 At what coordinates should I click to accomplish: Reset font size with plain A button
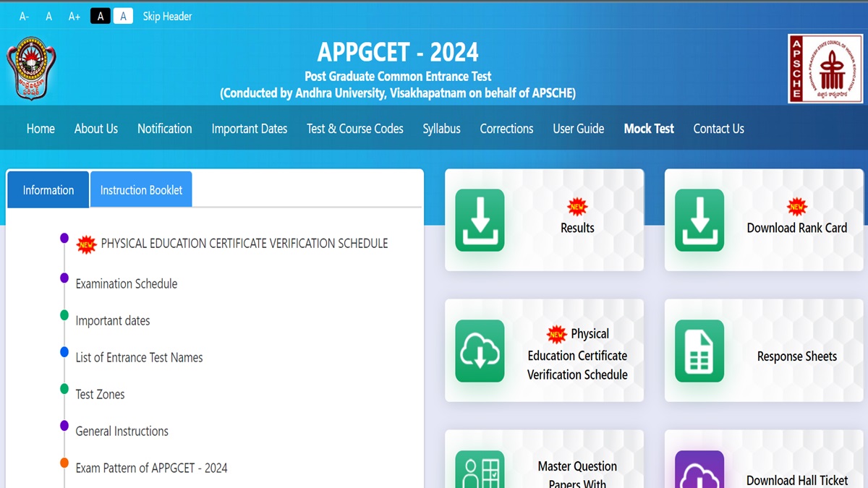[49, 16]
